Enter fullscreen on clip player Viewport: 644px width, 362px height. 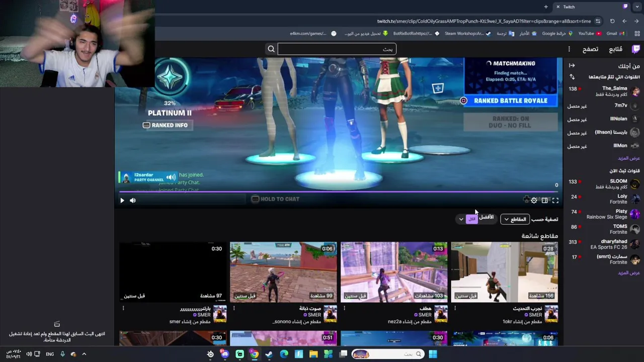tap(555, 200)
